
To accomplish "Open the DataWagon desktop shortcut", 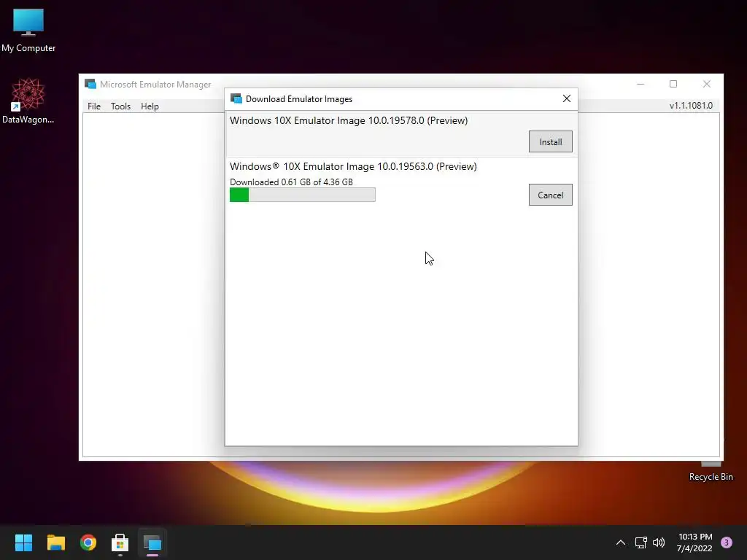I will pyautogui.click(x=28, y=101).
